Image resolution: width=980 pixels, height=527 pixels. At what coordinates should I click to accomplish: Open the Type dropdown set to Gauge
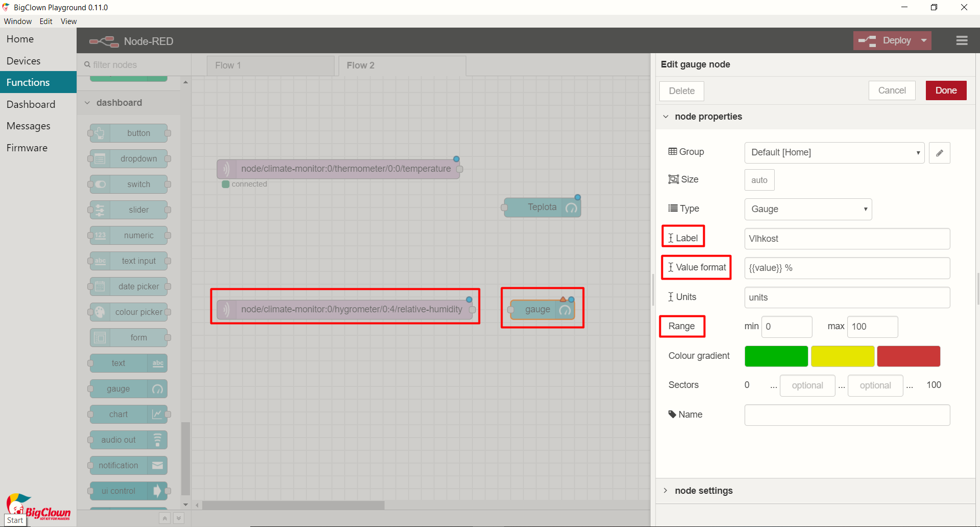pos(808,209)
